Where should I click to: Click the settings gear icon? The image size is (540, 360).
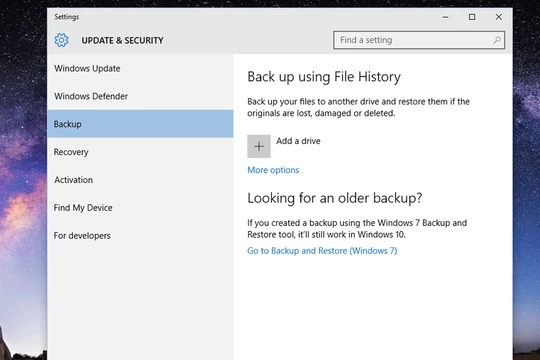[x=61, y=40]
